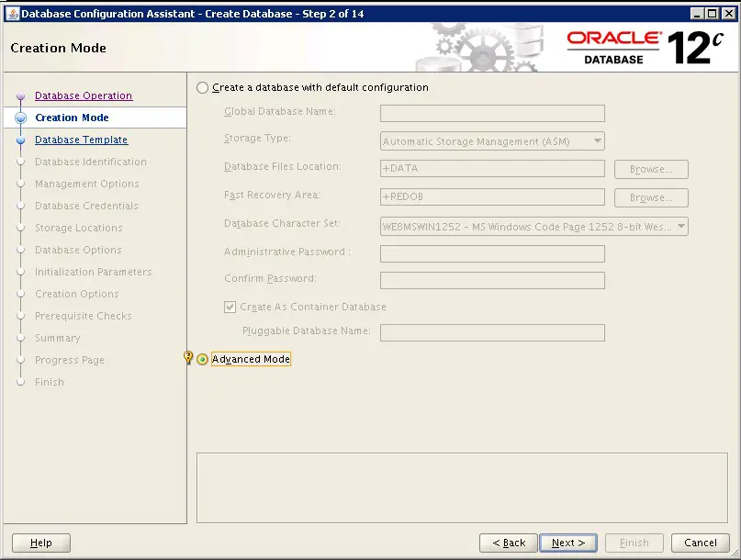Image resolution: width=741 pixels, height=560 pixels.
Task: Click the Pluggable Database Name field
Action: click(492, 332)
